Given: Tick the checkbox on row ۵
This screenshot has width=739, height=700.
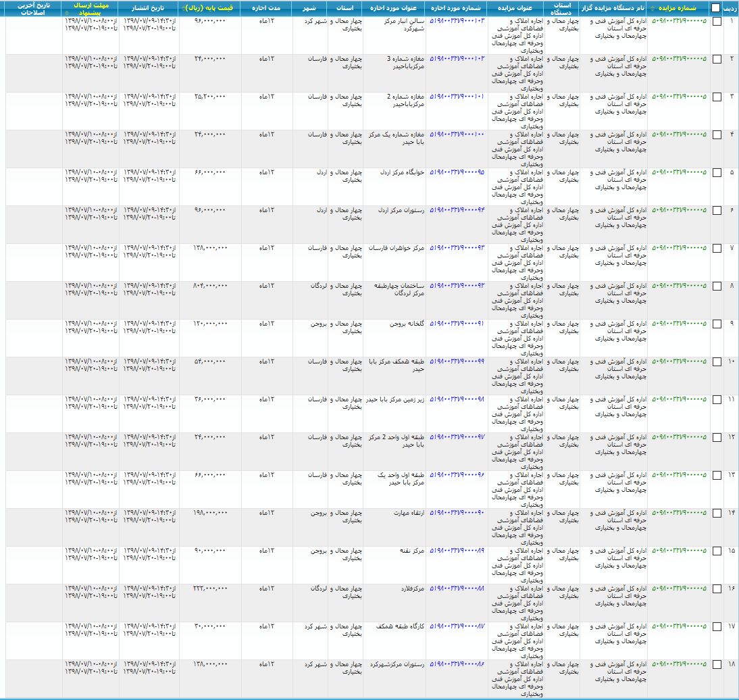Looking at the screenshot, I should pos(717,172).
